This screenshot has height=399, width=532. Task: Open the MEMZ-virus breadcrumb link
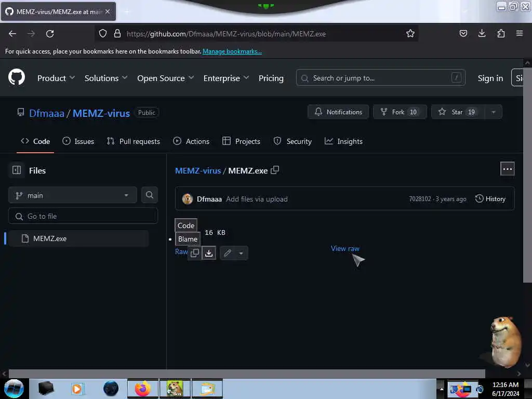click(198, 170)
